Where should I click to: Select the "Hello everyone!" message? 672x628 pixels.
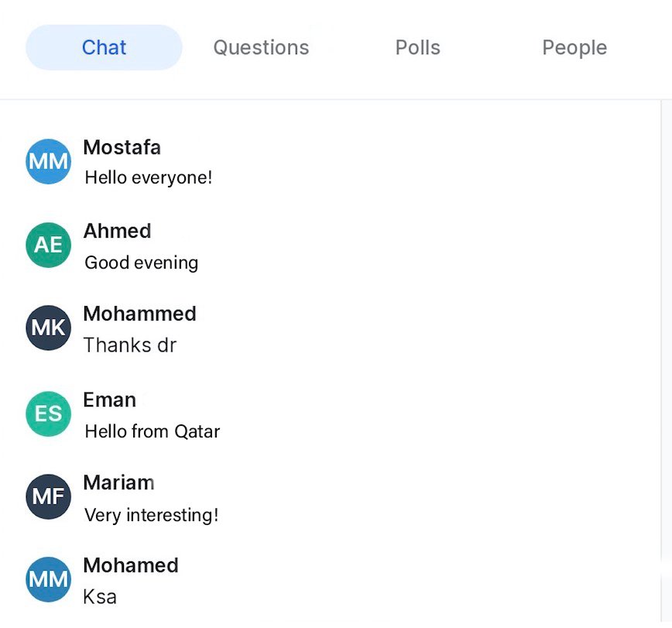point(148,178)
